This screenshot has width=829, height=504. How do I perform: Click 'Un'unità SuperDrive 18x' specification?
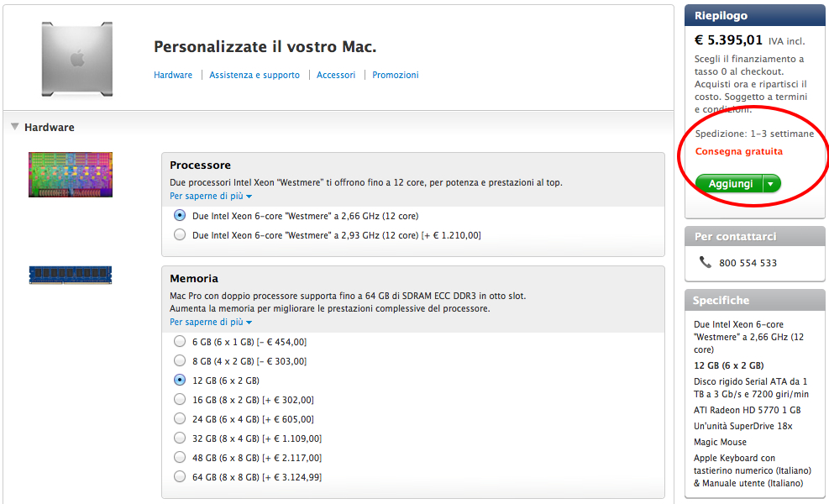coord(742,426)
